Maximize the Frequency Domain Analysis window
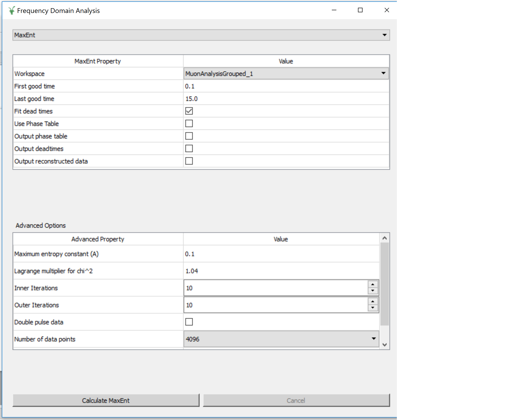This screenshot has width=524, height=420. (360, 10)
